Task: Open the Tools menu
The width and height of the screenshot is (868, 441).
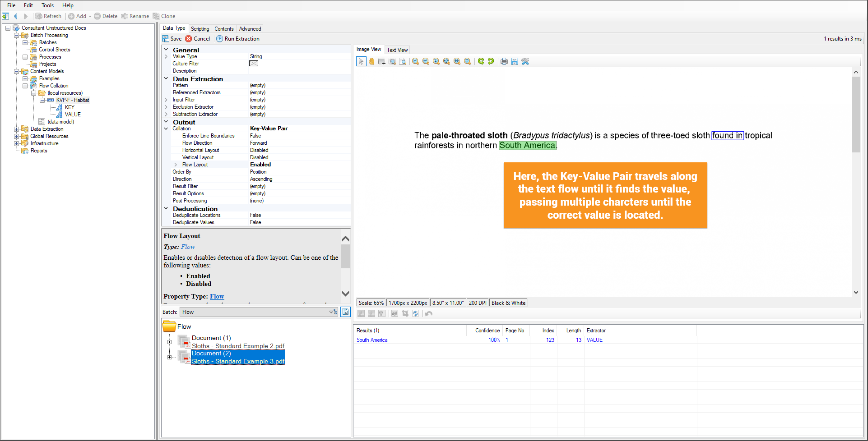Action: coord(47,5)
